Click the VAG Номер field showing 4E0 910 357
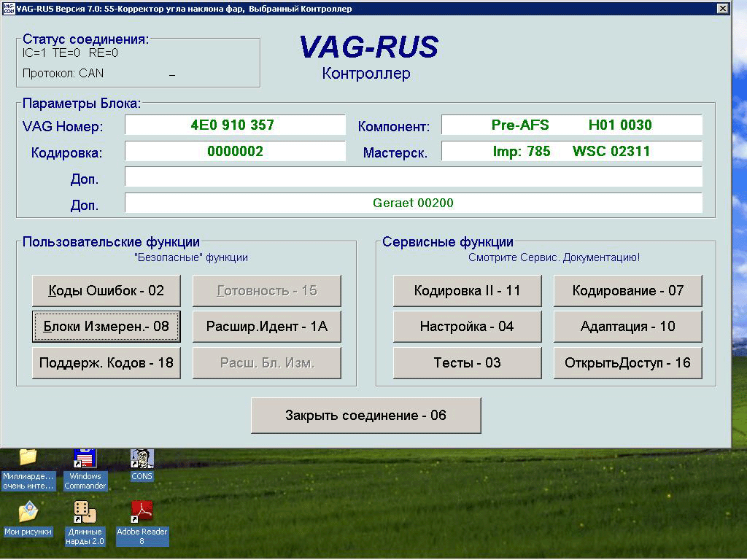Screen dimensions: 747x560 [234, 125]
